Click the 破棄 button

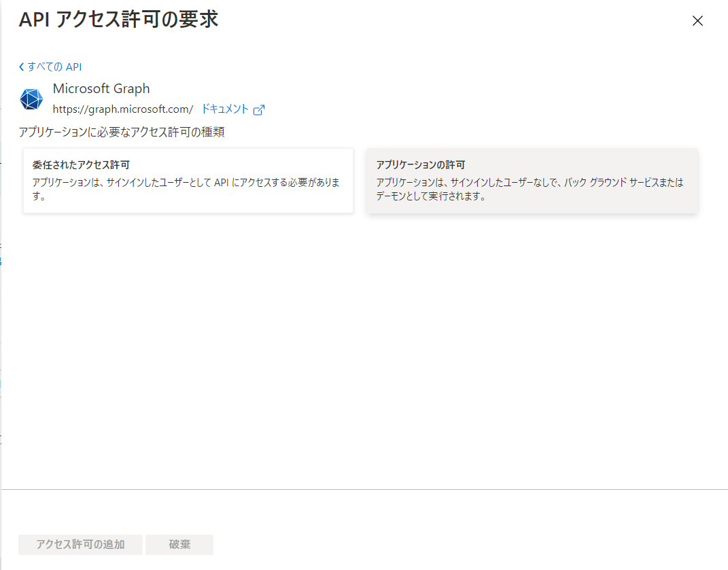[x=179, y=544]
